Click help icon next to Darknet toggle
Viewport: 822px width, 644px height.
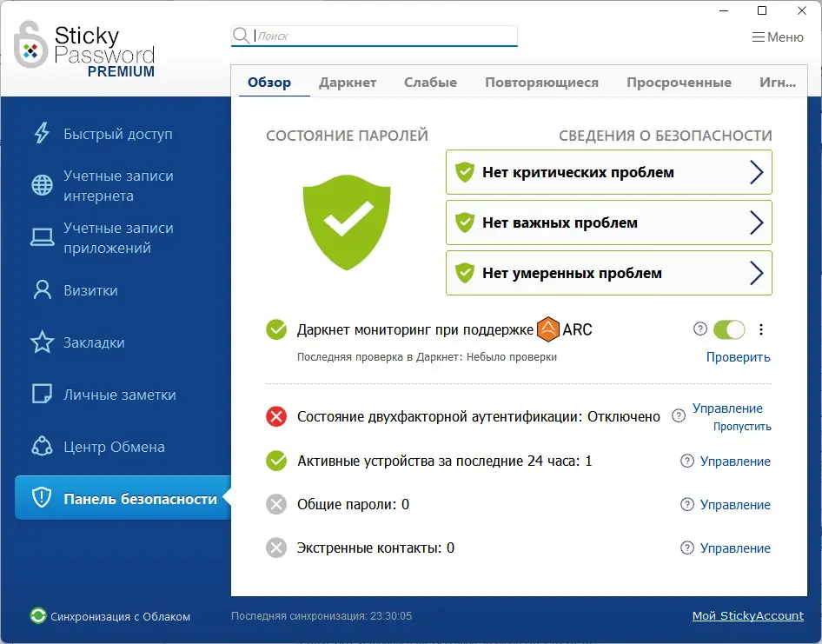699,329
